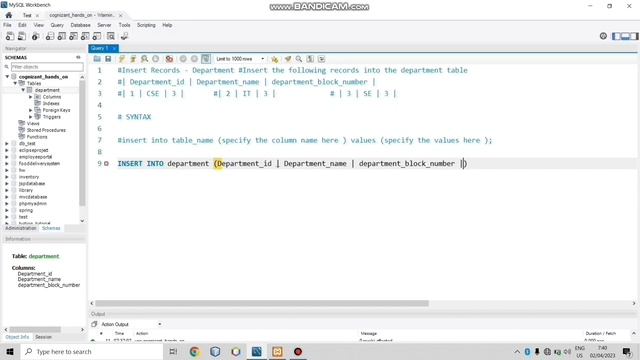Create a new table
640x360 pixels.
[x=62, y=36]
